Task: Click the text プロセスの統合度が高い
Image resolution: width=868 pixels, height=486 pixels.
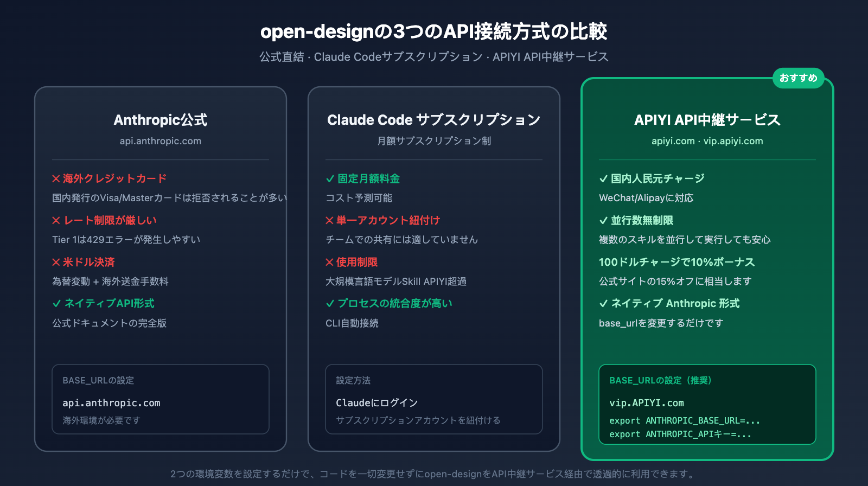Action: [395, 304]
